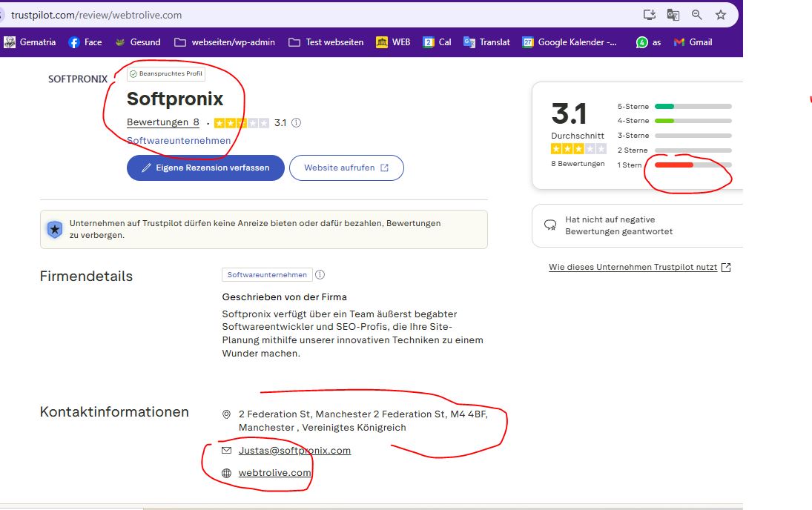Click the star rating beside Bewertungen 8

[x=241, y=123]
